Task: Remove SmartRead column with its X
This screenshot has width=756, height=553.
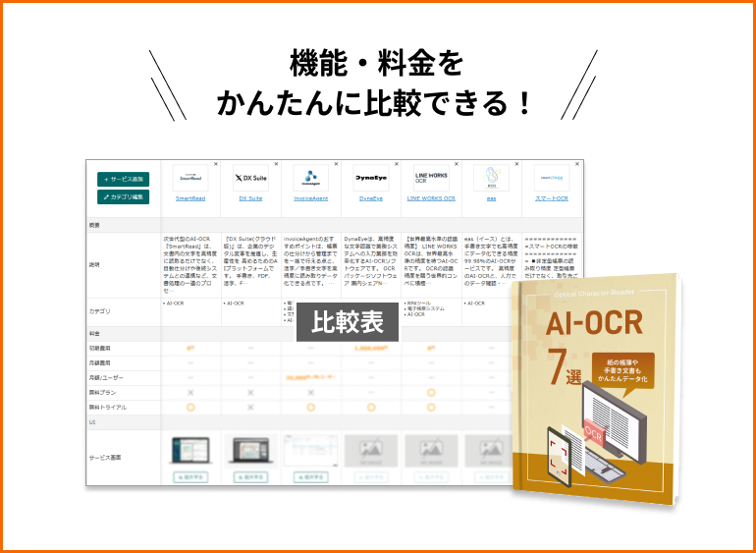Action: [214, 164]
